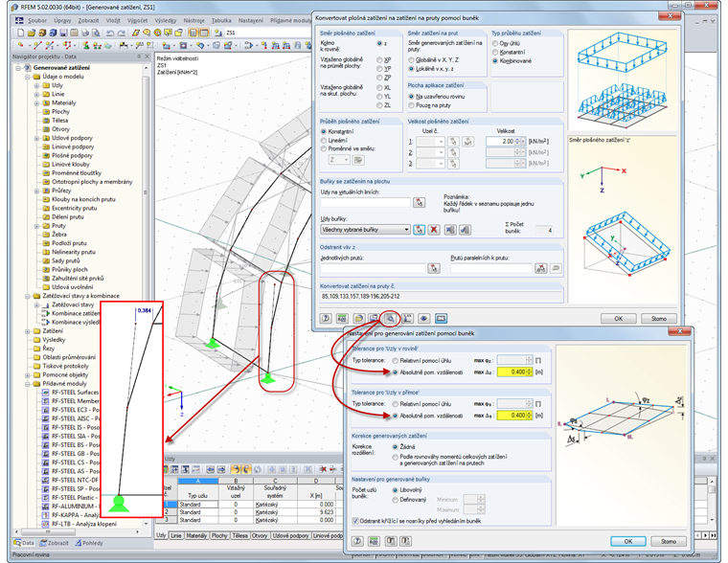Viewport: 728px width, 563px height.
Task: Expand Uzly tree node in navigator
Action: pyautogui.click(x=36, y=85)
